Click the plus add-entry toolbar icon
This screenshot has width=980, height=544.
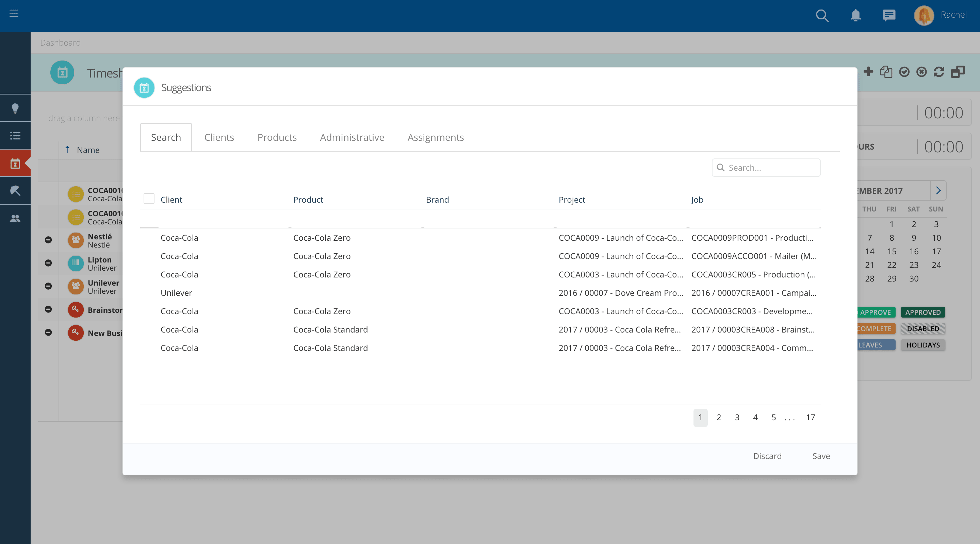(x=868, y=71)
